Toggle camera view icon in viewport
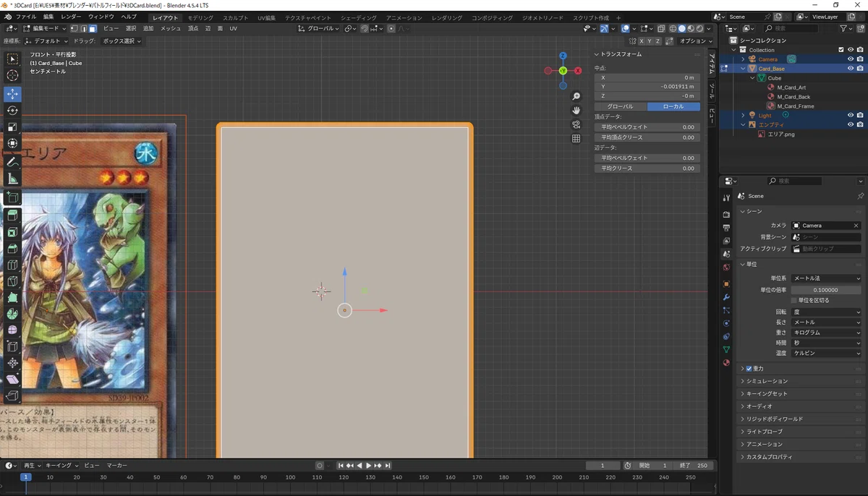Screen dimensions: 868x496 576,124
